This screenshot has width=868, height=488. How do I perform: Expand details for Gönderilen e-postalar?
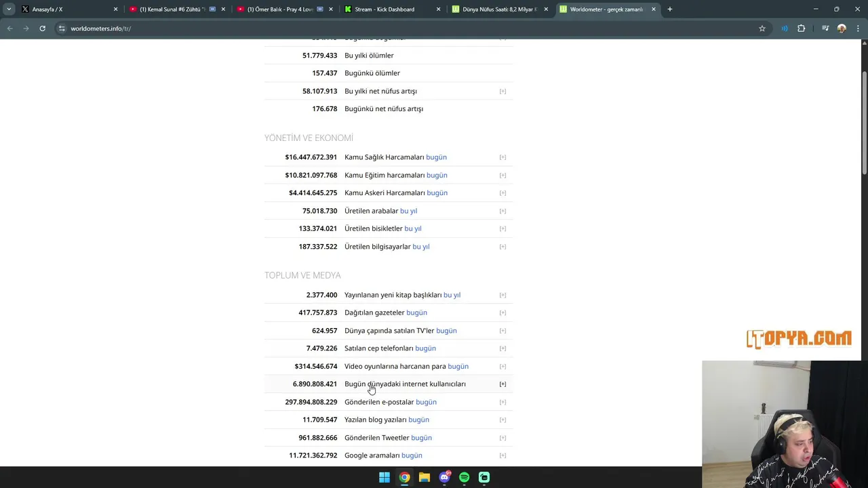point(502,402)
